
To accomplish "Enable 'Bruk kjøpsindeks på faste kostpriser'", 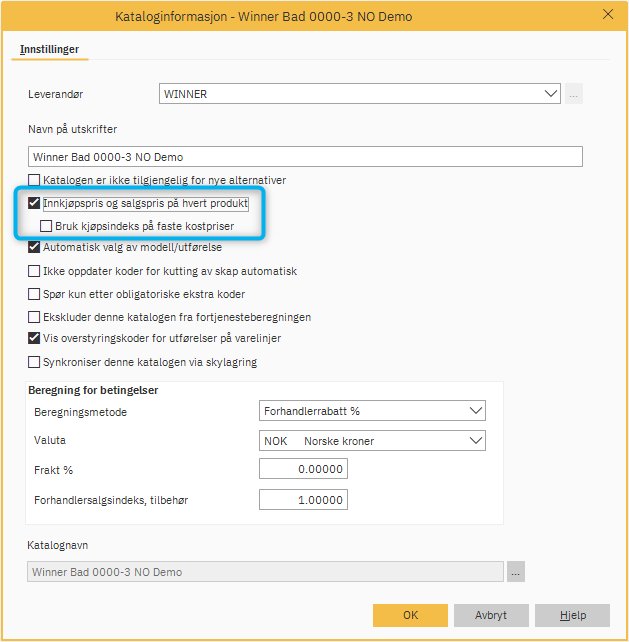I will 47,226.
